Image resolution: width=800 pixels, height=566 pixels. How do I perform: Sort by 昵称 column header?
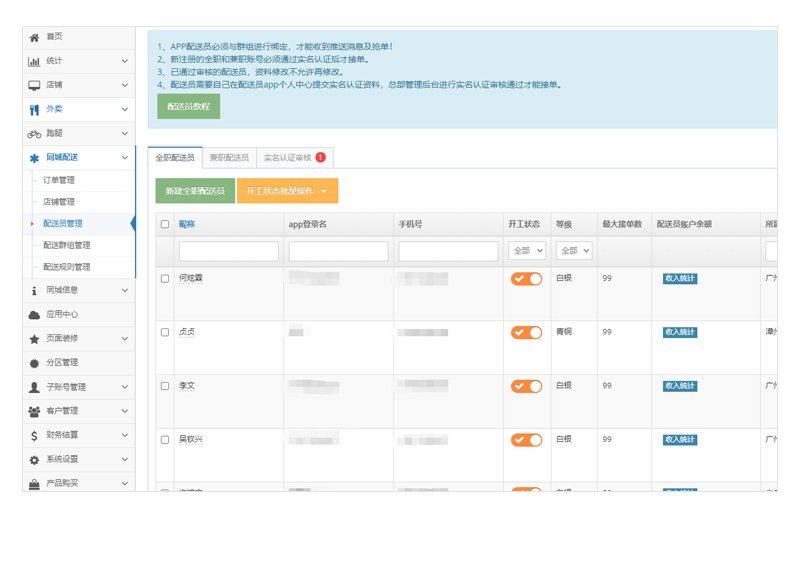[187, 224]
